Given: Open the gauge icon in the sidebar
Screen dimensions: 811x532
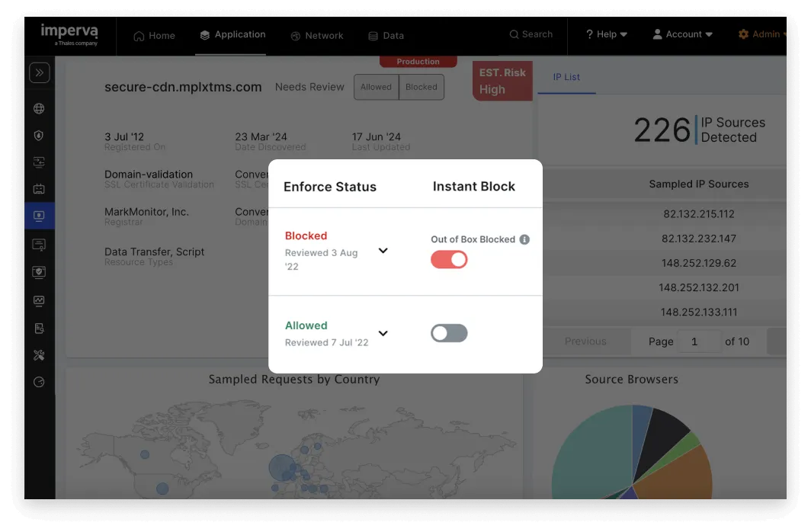Looking at the screenshot, I should tap(39, 382).
